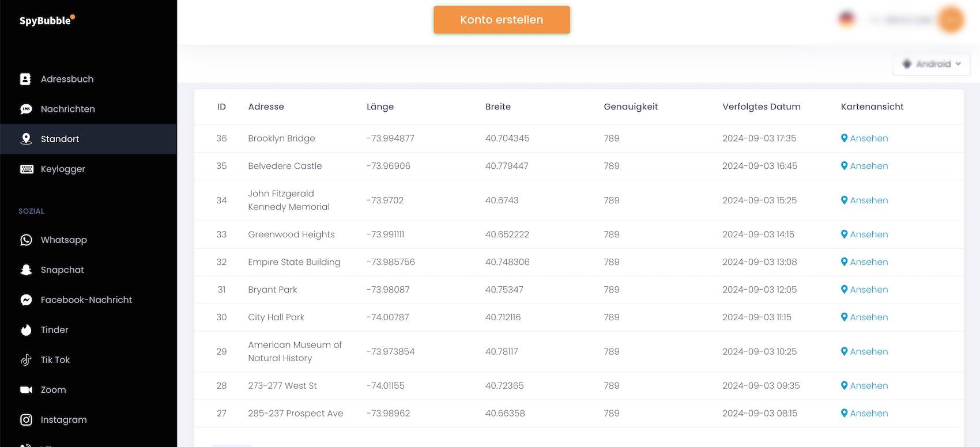Click the date 2024-09-03 12:05
The image size is (980, 447).
[x=759, y=290]
